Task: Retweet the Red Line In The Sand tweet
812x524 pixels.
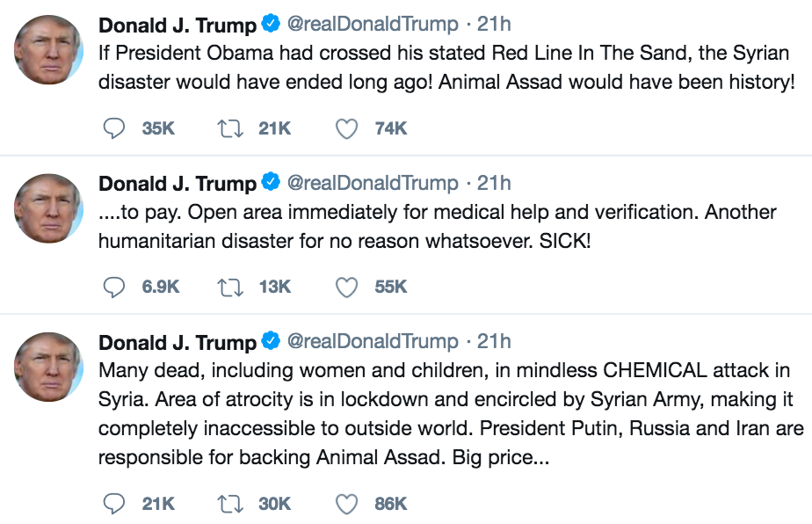Action: click(x=230, y=128)
